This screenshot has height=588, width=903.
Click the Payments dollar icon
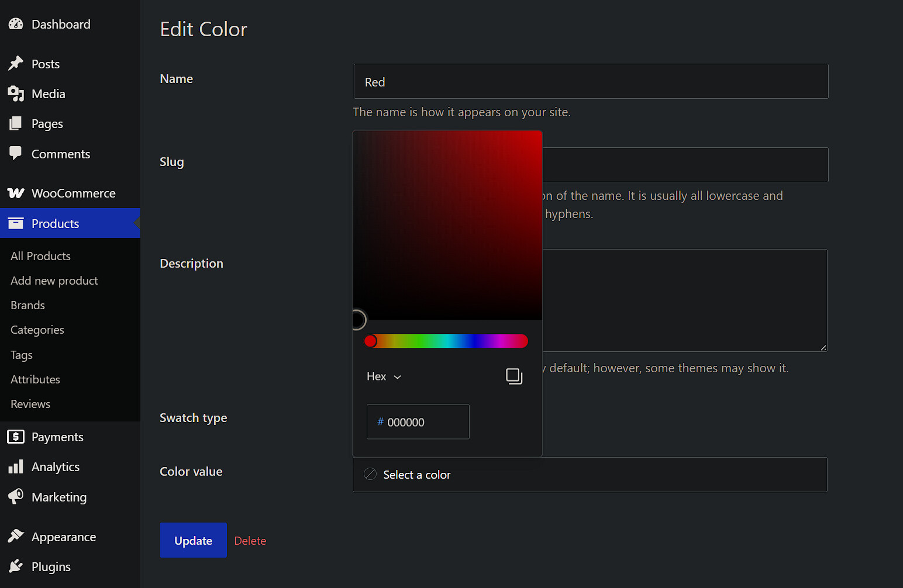pyautogui.click(x=16, y=437)
